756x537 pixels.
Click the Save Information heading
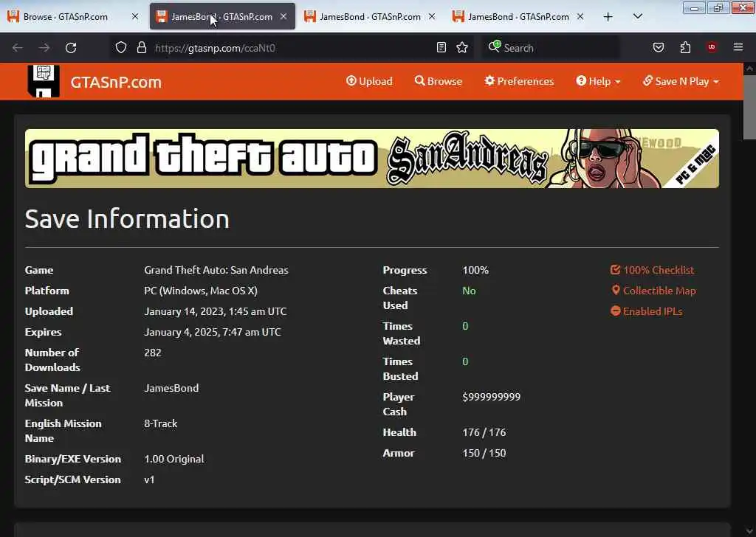coord(127,218)
